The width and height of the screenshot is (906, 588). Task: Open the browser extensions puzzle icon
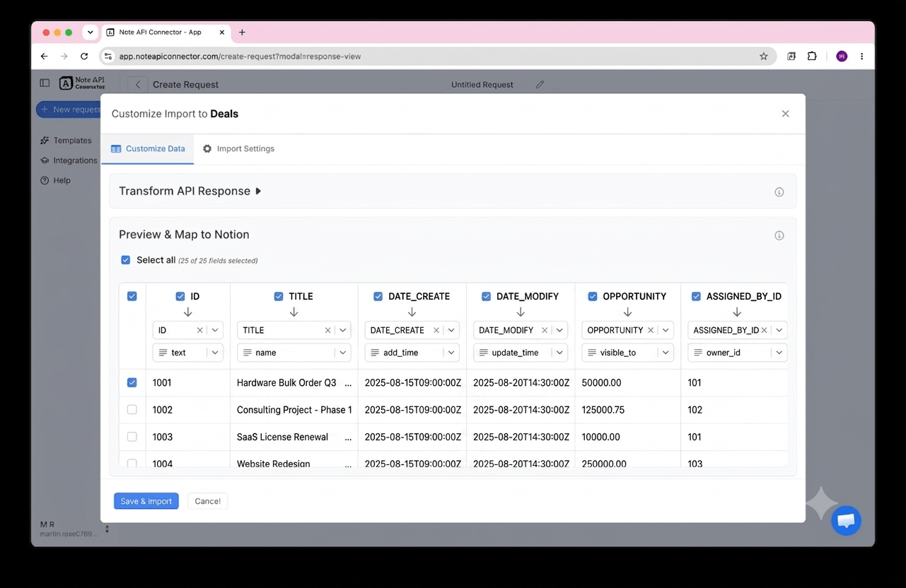pos(812,57)
